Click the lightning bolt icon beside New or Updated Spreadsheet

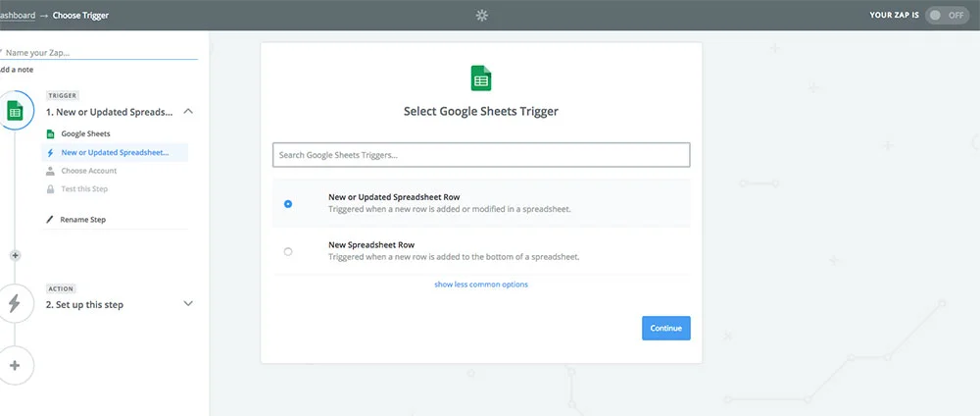(50, 153)
